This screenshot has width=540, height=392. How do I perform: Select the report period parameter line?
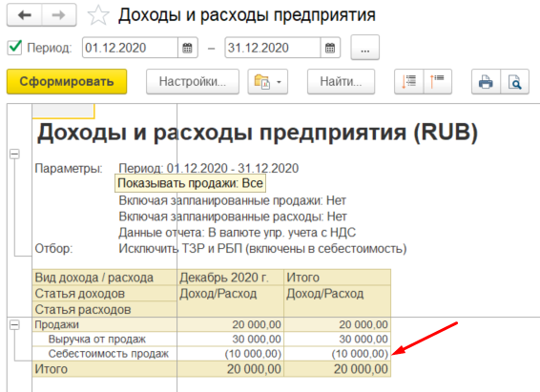pyautogui.click(x=208, y=168)
